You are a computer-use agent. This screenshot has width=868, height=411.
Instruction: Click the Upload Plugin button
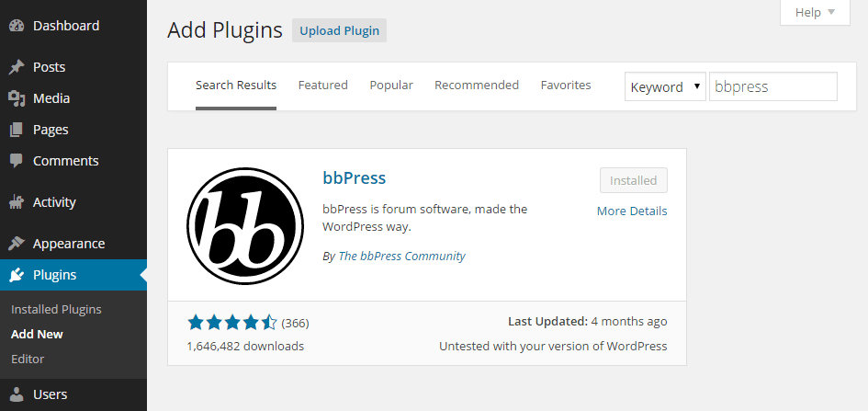(339, 30)
